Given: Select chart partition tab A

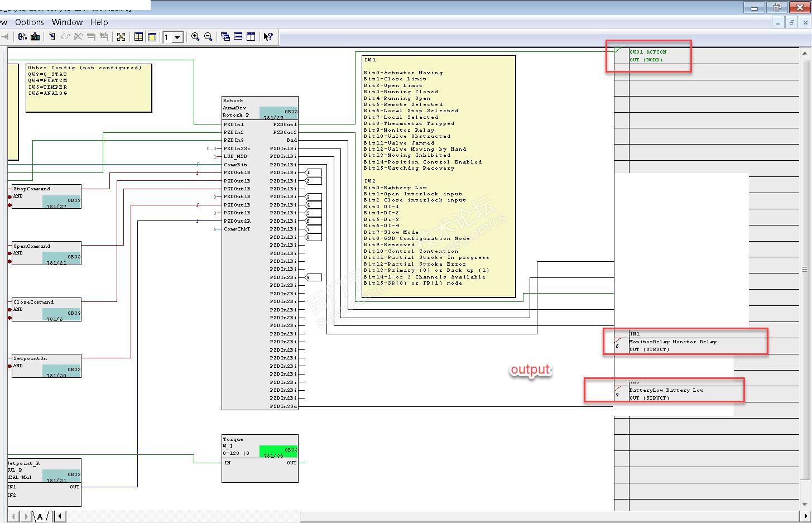Looking at the screenshot, I should (40, 516).
